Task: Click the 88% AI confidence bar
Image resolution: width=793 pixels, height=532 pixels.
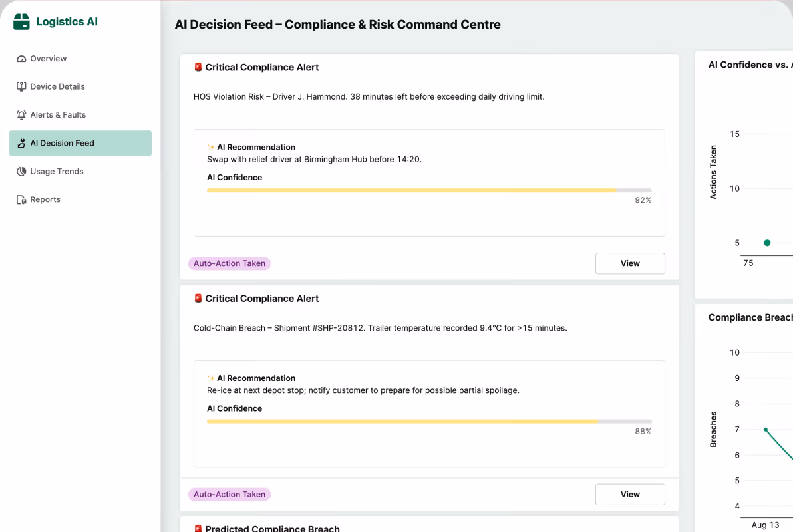Action: click(x=429, y=421)
